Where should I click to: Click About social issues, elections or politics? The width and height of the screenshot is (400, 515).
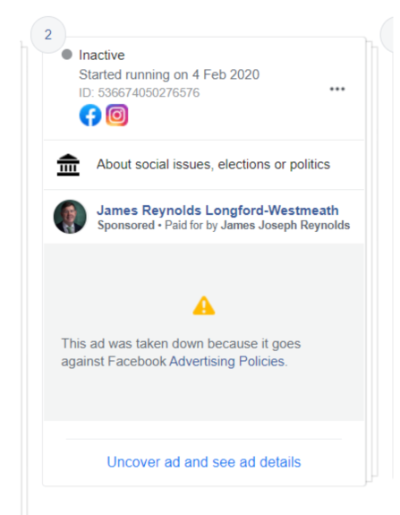coord(213,164)
